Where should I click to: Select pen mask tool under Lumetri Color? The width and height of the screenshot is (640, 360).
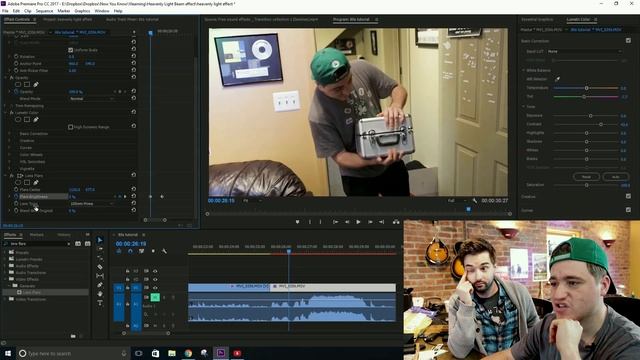(x=36, y=120)
